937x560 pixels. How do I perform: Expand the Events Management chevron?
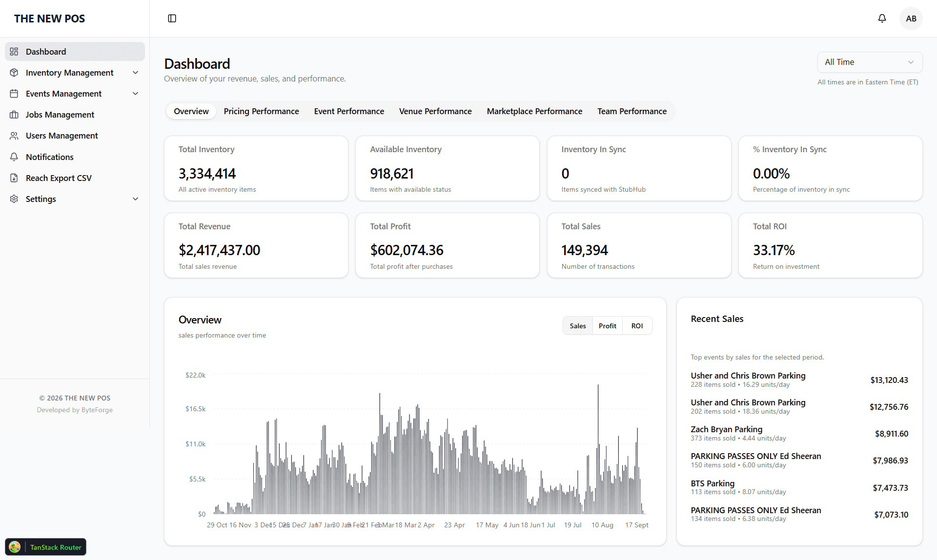(136, 94)
